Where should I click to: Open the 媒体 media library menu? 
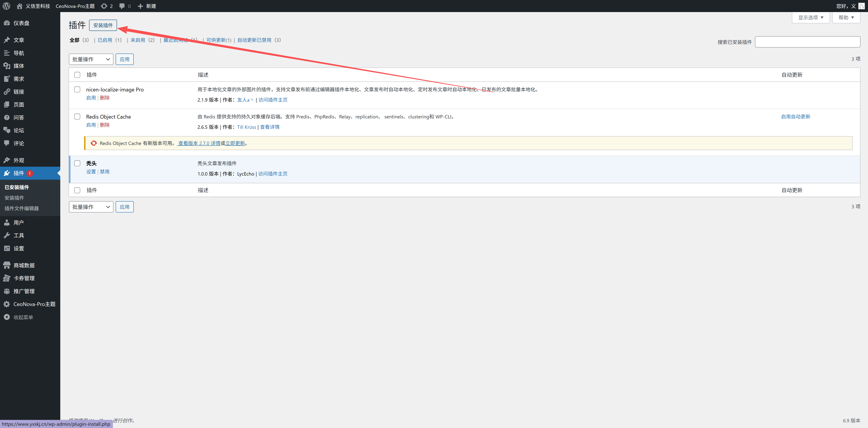point(18,66)
